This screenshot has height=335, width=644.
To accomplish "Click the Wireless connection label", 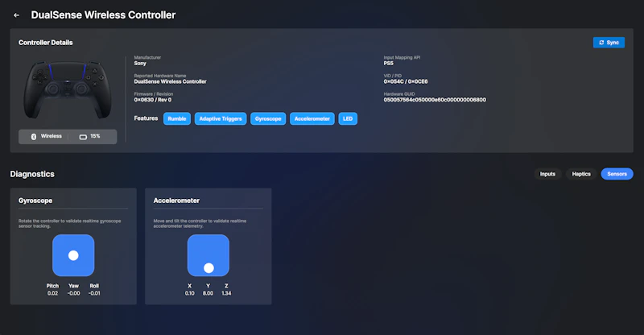I will (52, 136).
